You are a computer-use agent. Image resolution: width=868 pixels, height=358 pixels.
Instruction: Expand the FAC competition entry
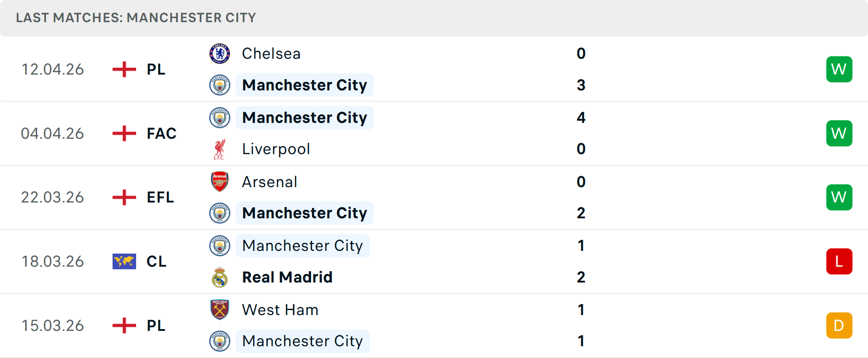160,133
